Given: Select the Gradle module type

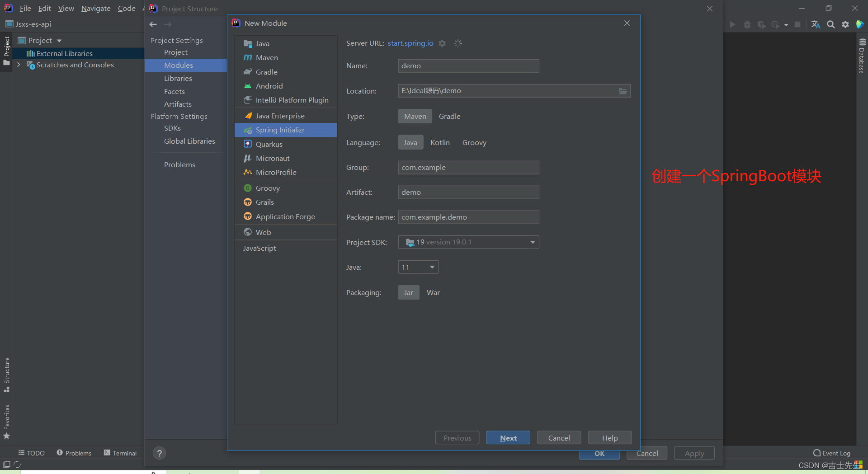Looking at the screenshot, I should point(286,72).
